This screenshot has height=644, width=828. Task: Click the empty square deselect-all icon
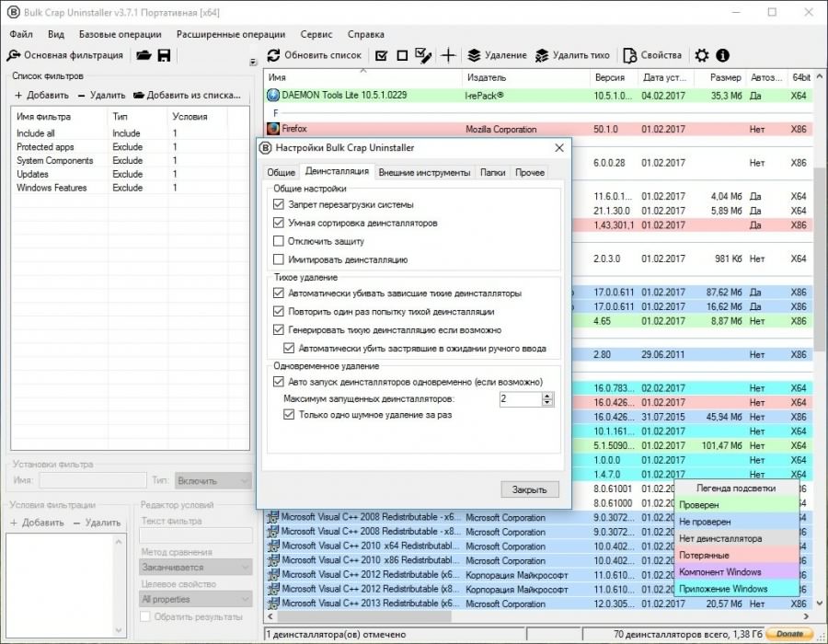(402, 55)
